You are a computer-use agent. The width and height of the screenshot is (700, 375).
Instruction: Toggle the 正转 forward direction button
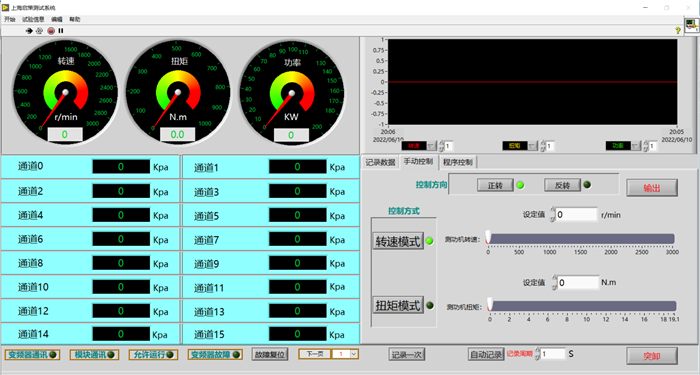495,185
